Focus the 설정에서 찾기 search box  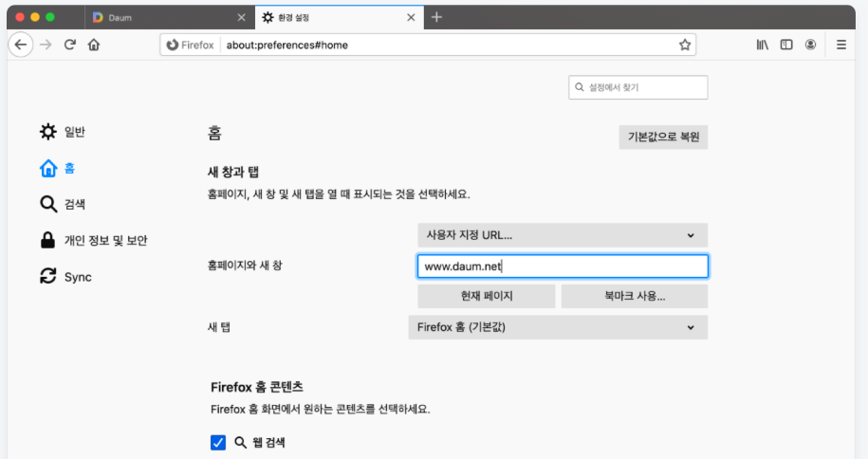[637, 87]
